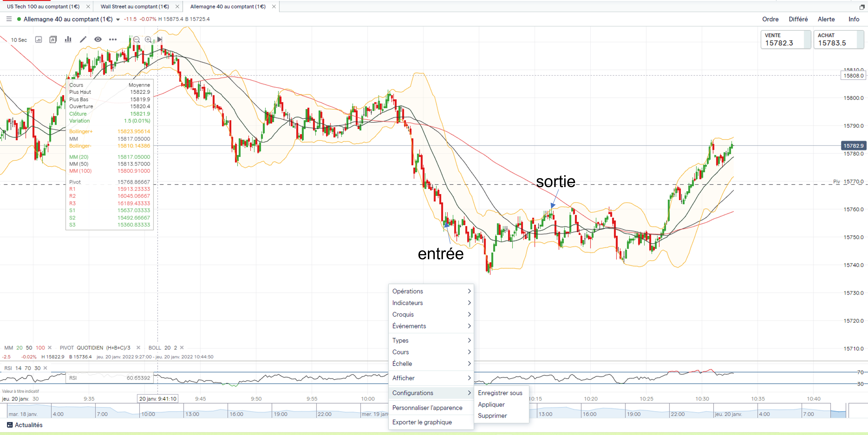The image size is (868, 435).
Task: Click the zoom out magnifier icon
Action: click(x=137, y=40)
